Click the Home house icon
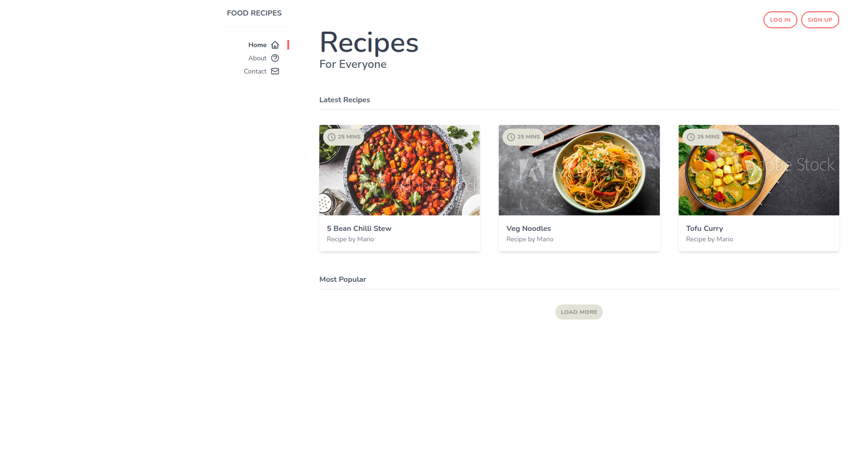The image size is (868, 452). pyautogui.click(x=275, y=45)
